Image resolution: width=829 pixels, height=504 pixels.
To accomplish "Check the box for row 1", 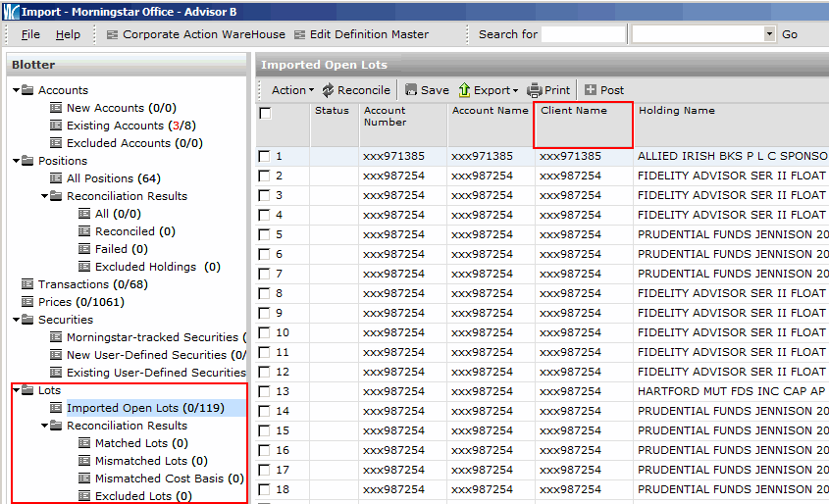I will point(265,156).
